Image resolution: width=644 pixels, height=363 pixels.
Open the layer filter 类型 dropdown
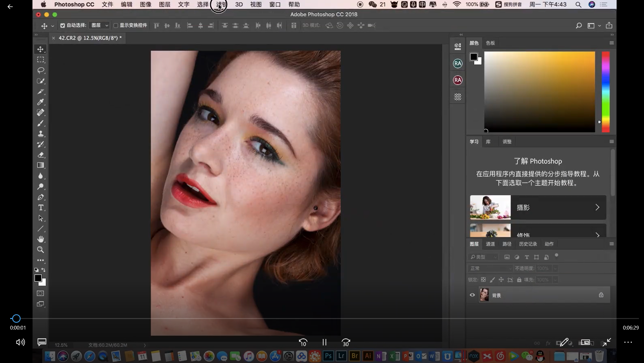483,257
